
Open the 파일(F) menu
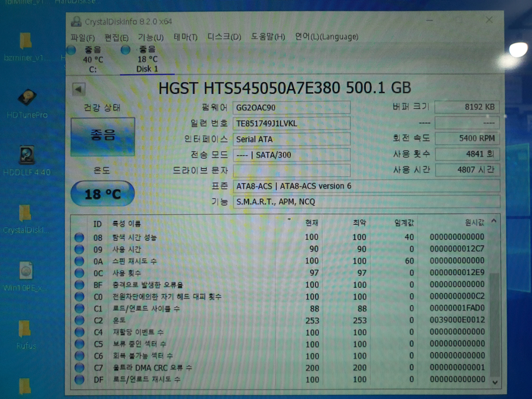83,38
